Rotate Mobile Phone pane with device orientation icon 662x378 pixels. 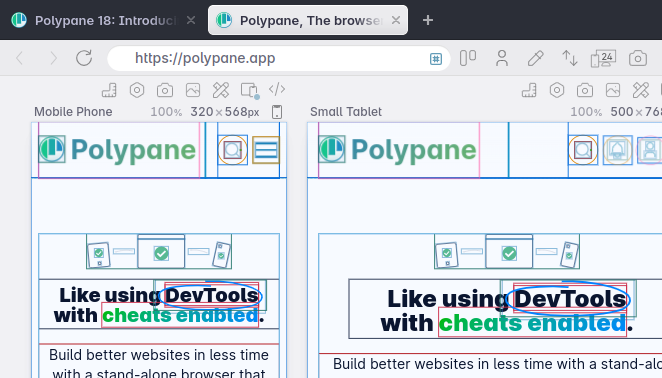pos(277,112)
